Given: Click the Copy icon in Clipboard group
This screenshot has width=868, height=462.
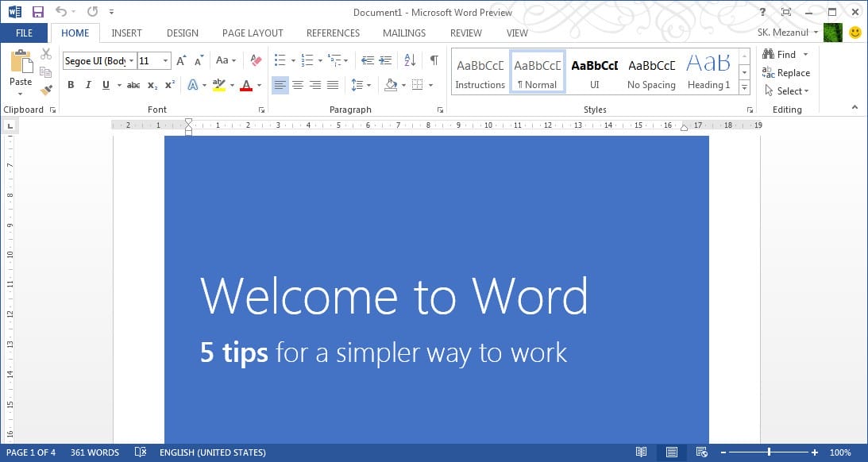Looking at the screenshot, I should [46, 72].
